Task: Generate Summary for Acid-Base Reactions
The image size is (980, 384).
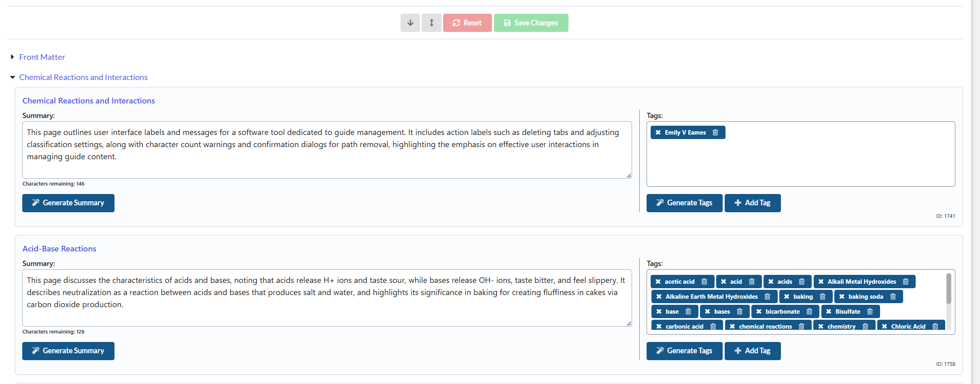Action: point(68,351)
